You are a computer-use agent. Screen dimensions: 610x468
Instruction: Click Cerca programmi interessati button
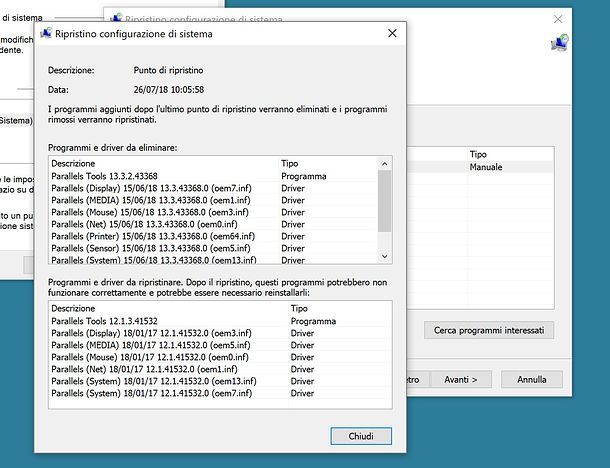tap(489, 330)
